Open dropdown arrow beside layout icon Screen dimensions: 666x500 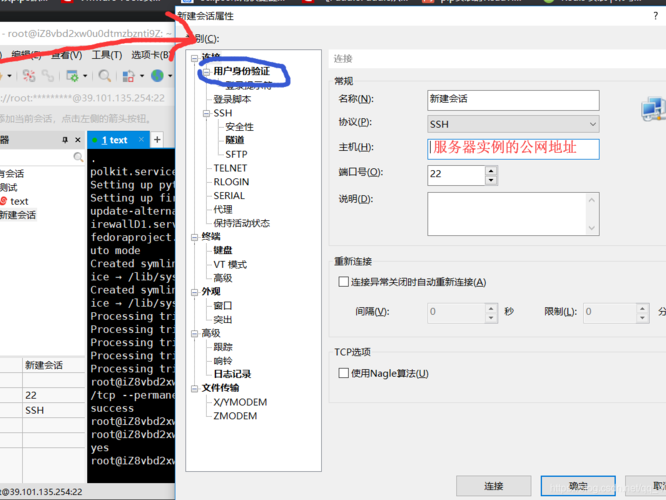coord(142,76)
